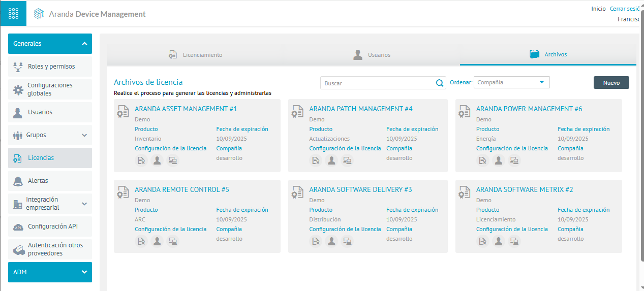This screenshot has width=644, height=291.
Task: Open the apps grid menu icon
Action: [x=13, y=13]
